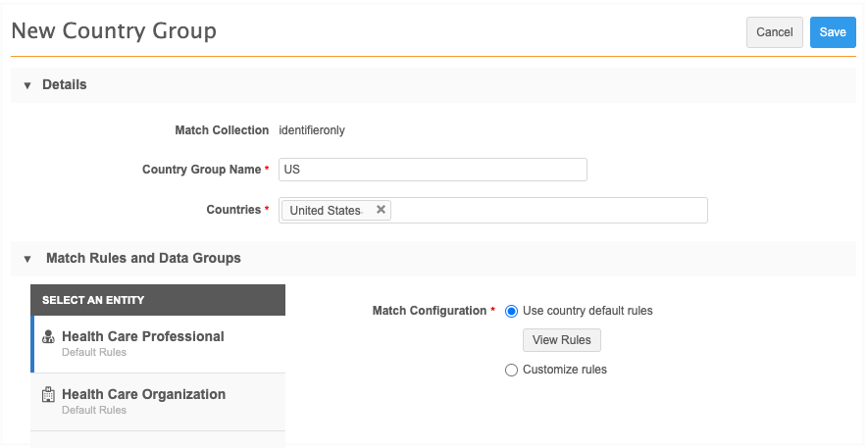This screenshot has height=448, width=868.
Task: Click the Health Care Organization building icon
Action: [48, 395]
